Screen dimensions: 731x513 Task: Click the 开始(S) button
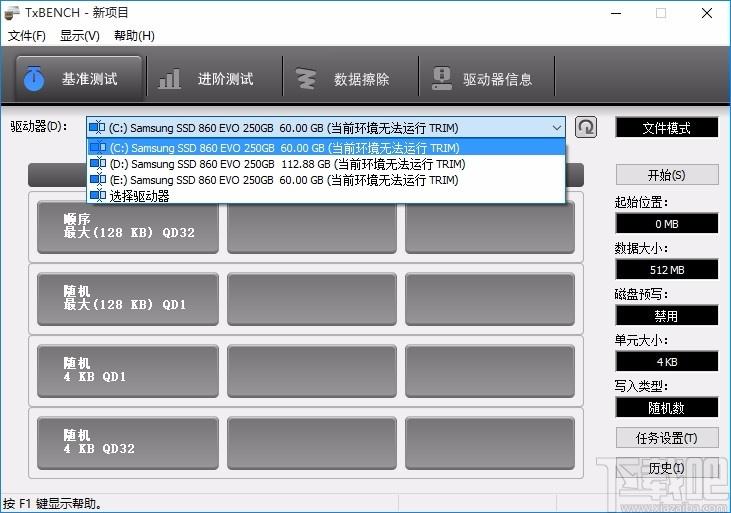click(667, 175)
